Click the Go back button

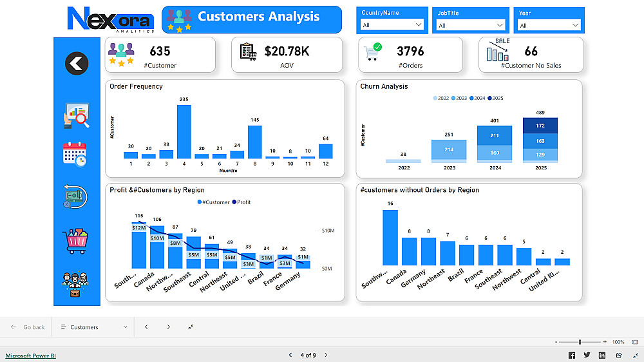tap(28, 327)
